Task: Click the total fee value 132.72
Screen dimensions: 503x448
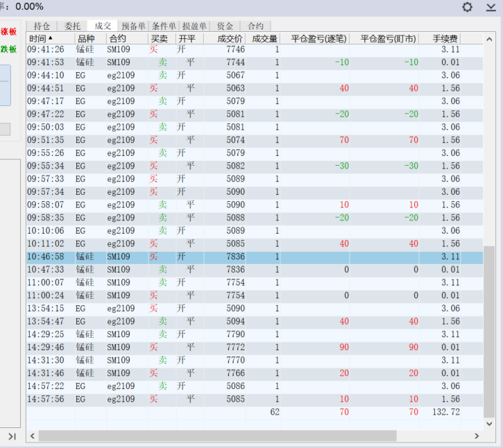Action: point(446,412)
